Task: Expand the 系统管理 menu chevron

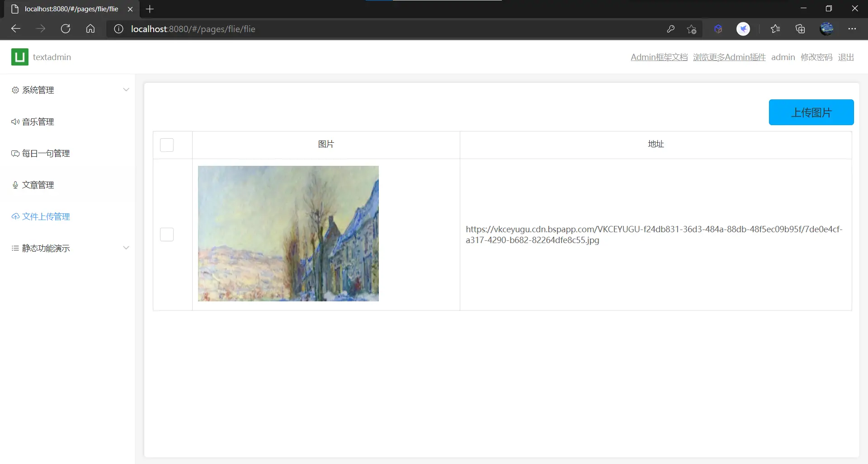Action: click(126, 90)
